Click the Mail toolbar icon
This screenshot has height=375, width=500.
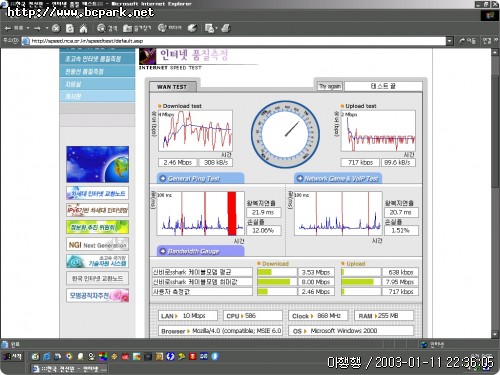[x=209, y=28]
